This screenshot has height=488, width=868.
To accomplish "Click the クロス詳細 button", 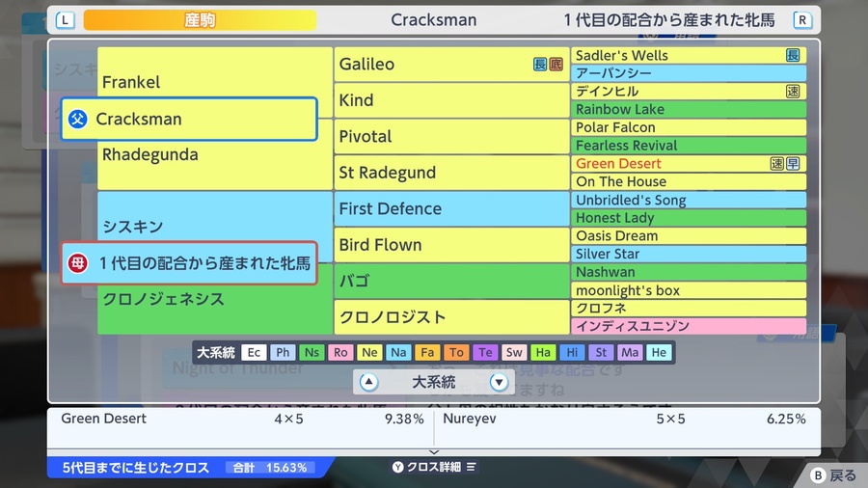I will (x=434, y=467).
